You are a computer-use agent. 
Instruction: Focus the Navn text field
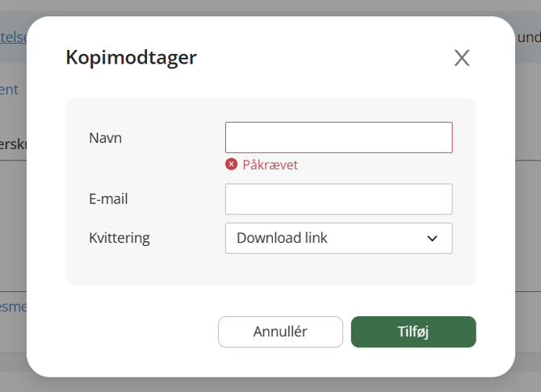tap(339, 137)
